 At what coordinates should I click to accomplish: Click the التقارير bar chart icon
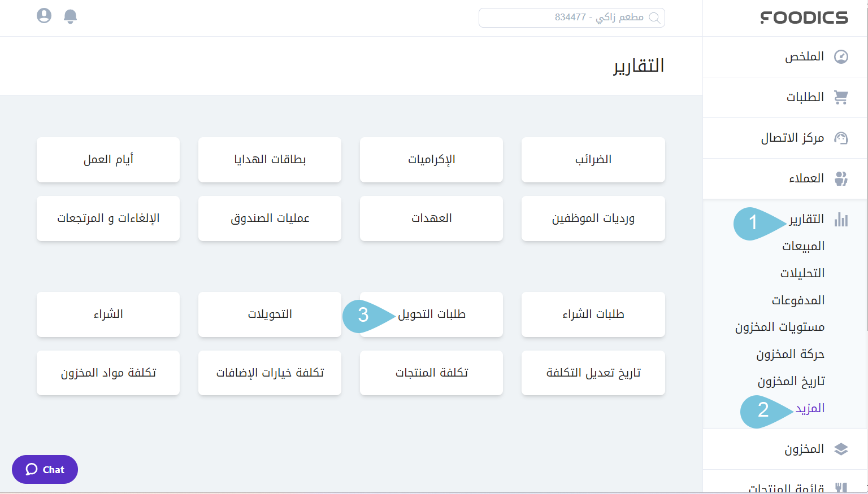pos(841,220)
